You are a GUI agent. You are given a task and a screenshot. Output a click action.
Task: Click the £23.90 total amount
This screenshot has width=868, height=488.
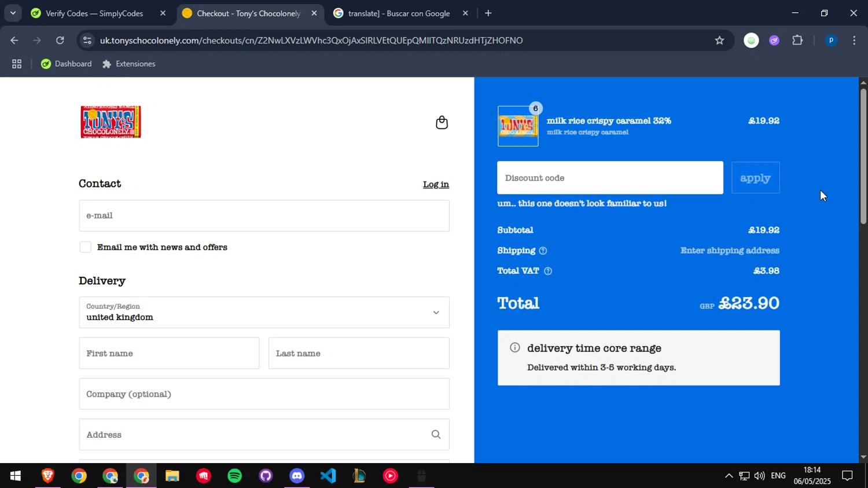coord(749,303)
